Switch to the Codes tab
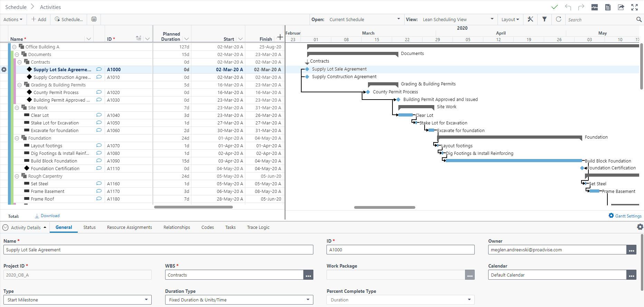644x307 pixels. click(208, 227)
